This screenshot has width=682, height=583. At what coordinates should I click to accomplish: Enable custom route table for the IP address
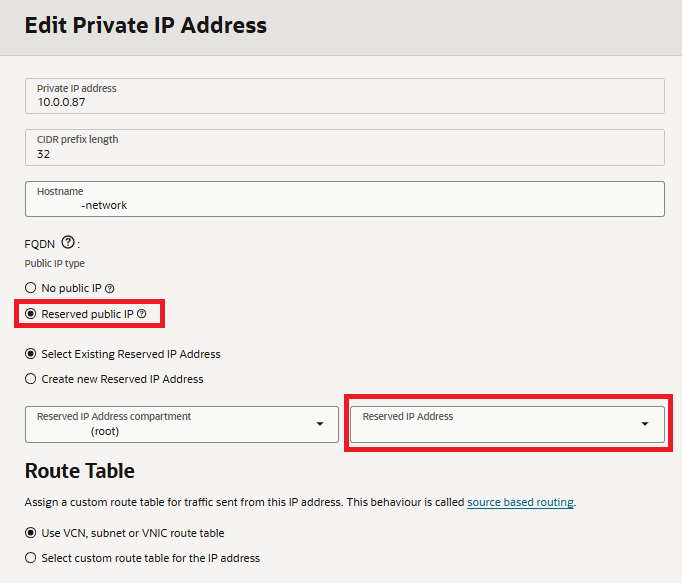coord(31,558)
